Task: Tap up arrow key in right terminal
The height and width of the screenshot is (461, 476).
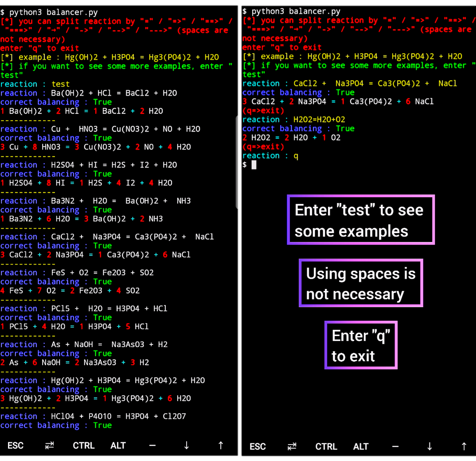Action: pos(464,446)
